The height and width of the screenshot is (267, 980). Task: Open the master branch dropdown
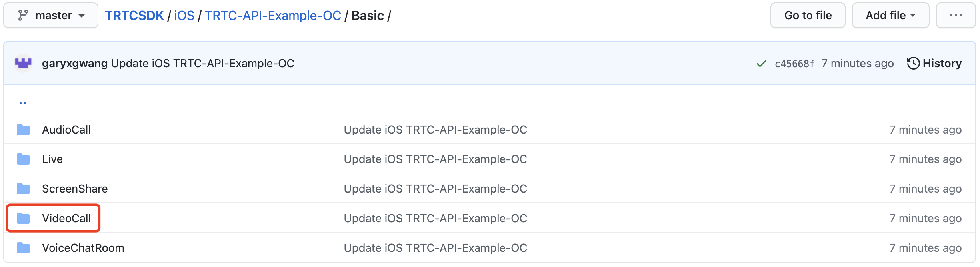51,16
